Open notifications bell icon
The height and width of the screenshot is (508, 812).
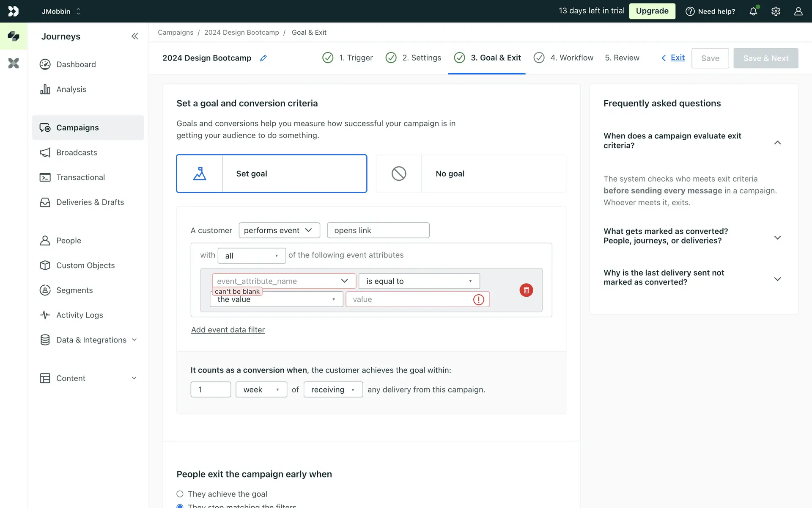[753, 11]
